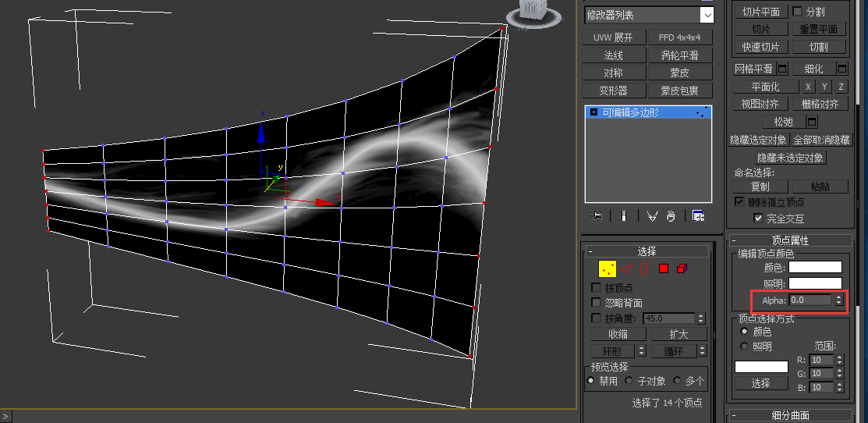
Task: Open Configure Modifier Sets icon
Action: click(698, 216)
